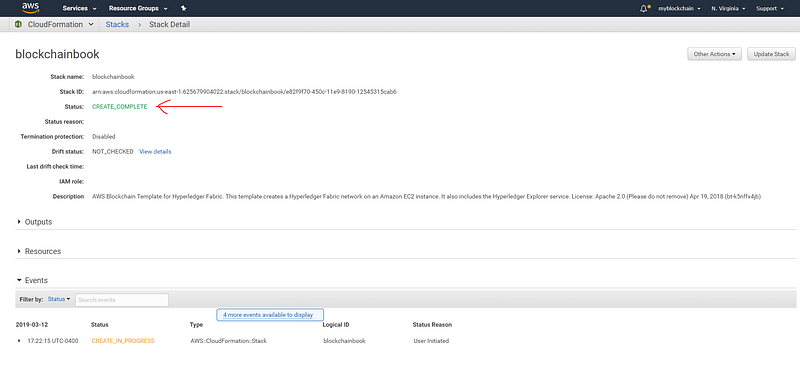Open the CloudFormation dropdown

(60, 24)
